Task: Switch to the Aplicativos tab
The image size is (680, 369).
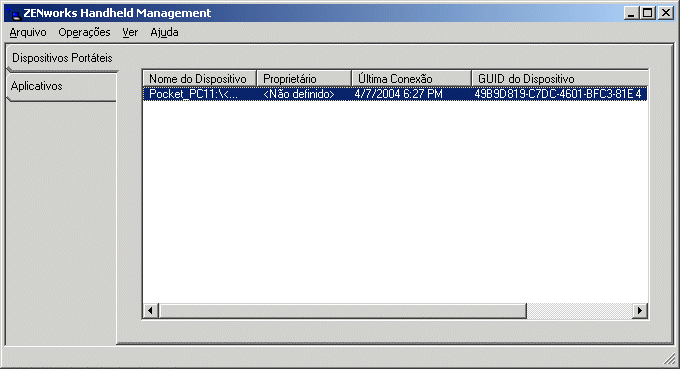Action: 62,87
